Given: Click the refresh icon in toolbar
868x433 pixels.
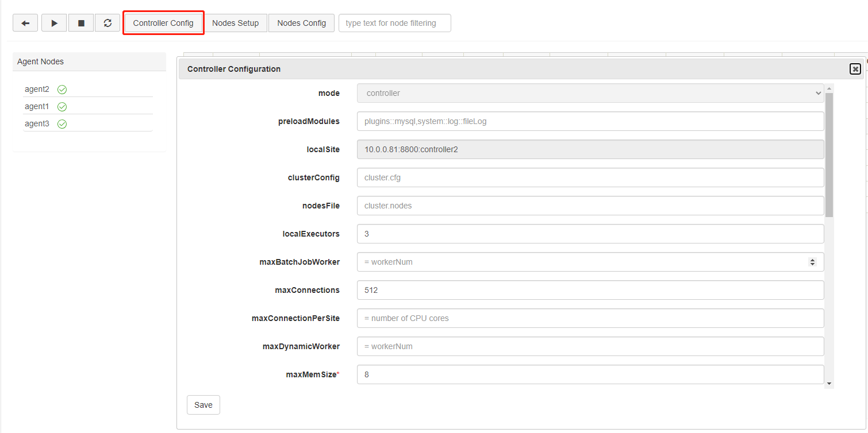Looking at the screenshot, I should (107, 23).
